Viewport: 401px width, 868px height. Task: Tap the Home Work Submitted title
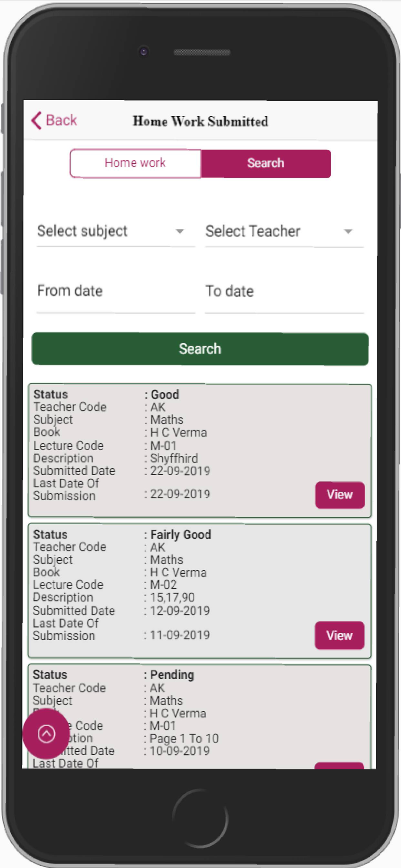[x=200, y=121]
